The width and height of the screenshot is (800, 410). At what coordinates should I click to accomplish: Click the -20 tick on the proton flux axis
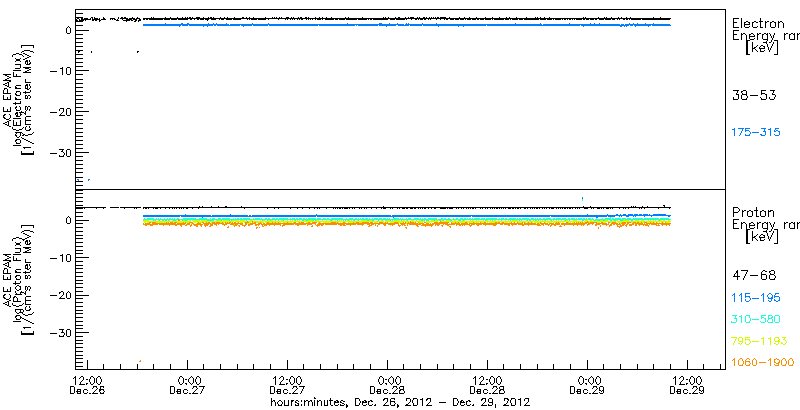coord(60,295)
